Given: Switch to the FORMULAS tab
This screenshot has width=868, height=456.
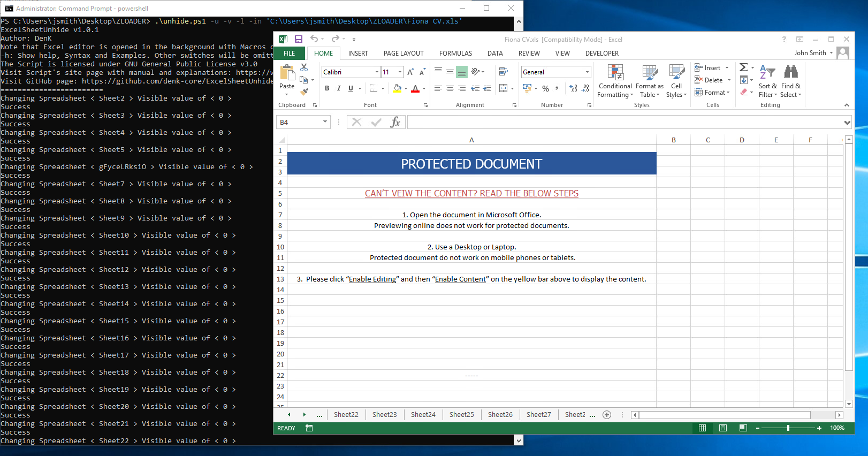Looking at the screenshot, I should tap(455, 54).
